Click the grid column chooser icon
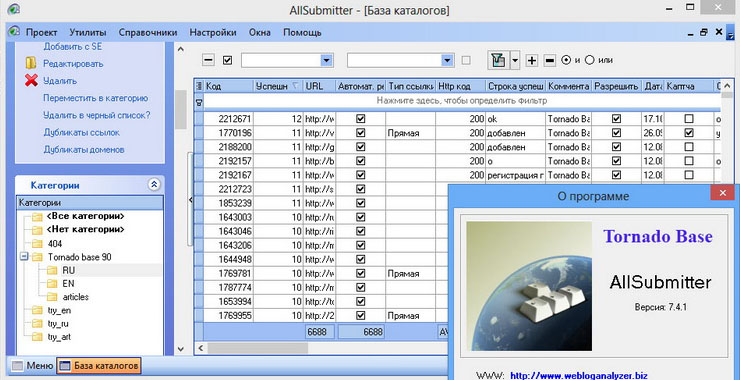This screenshot has width=740, height=380. pos(199,86)
